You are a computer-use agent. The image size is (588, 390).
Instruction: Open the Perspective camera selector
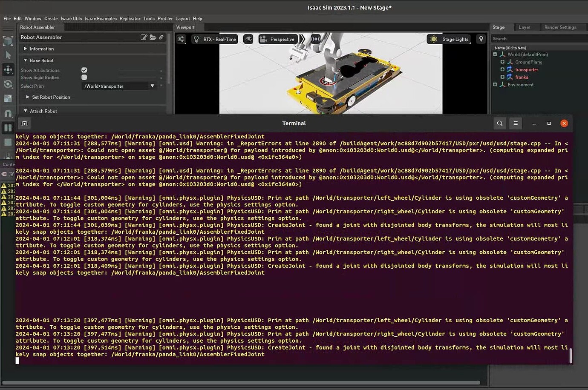coord(278,39)
